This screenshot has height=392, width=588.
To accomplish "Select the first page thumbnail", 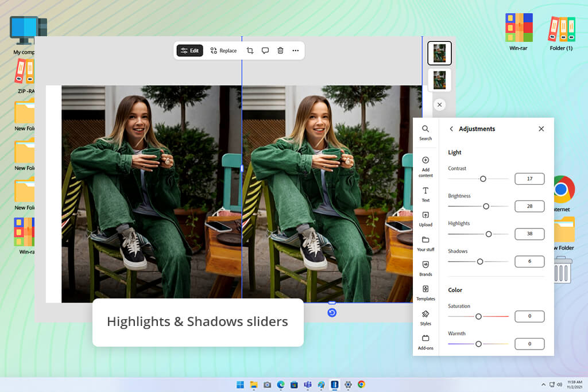I will (x=439, y=53).
